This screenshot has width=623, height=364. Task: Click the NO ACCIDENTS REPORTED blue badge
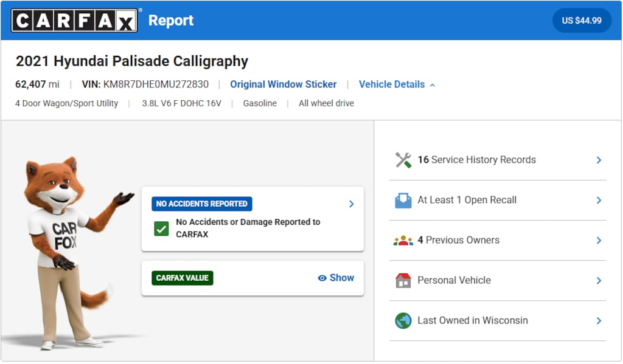tap(201, 204)
